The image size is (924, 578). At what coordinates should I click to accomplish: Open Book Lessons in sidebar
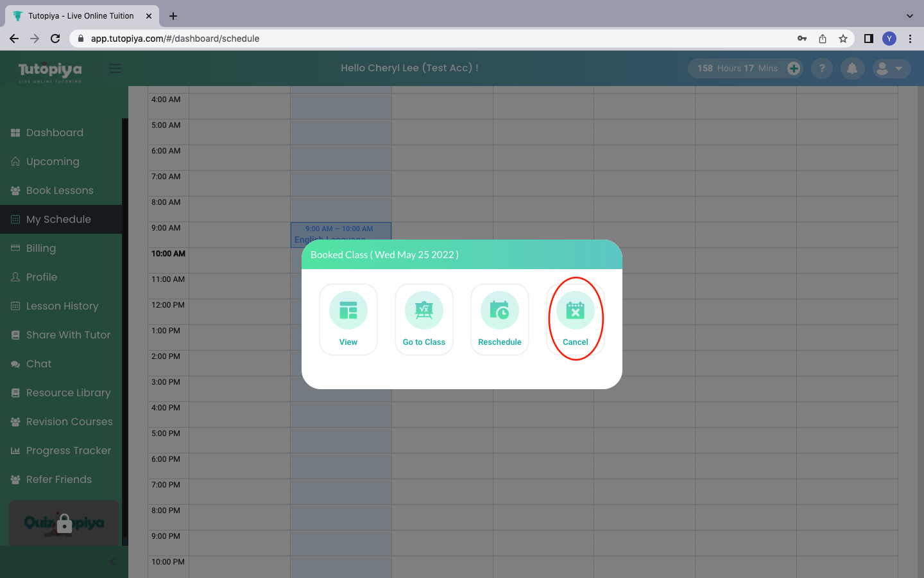point(60,191)
